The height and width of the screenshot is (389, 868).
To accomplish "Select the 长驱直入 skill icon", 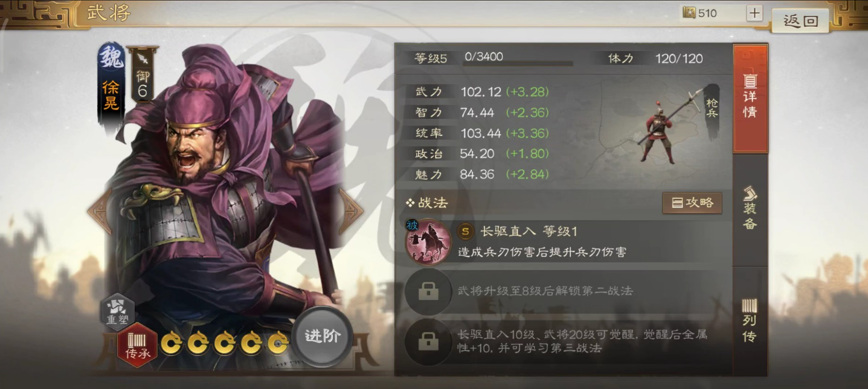I will coord(428,241).
